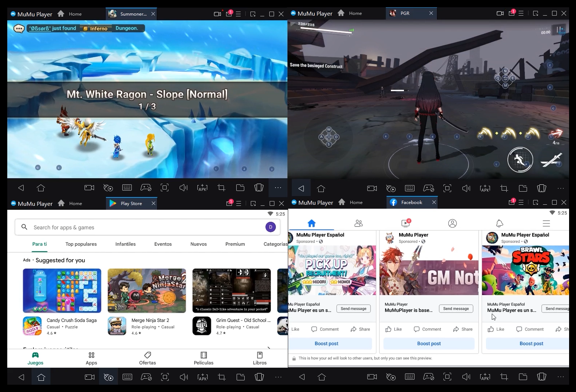Image resolution: width=576 pixels, height=392 pixels.
Task: Open Facebook Watch video icon with badge
Action: pyautogui.click(x=405, y=223)
